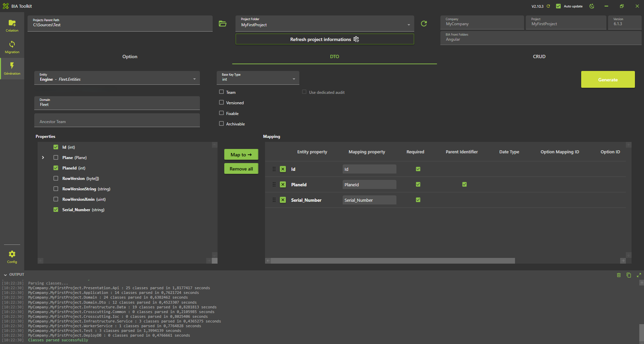644x344 pixels.
Task: Click the Company field showing MyCompany
Action: [482, 22]
